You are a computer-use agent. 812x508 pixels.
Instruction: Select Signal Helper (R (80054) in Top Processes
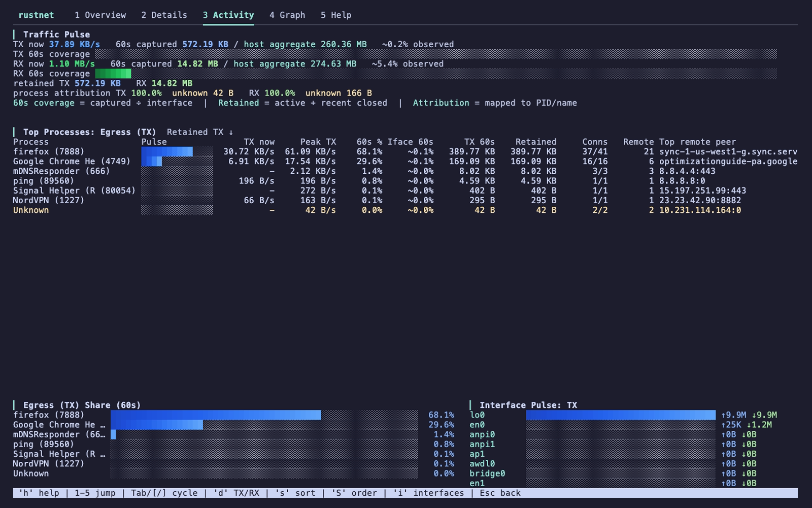[405, 190]
